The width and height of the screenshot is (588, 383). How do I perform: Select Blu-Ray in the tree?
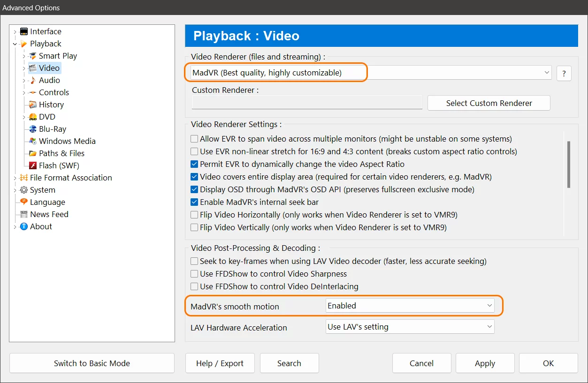coord(53,129)
